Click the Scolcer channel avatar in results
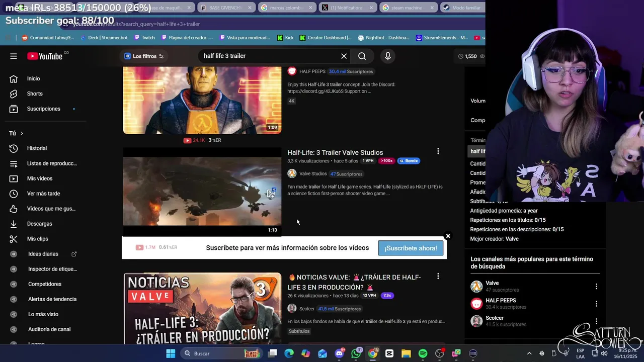 coord(292,308)
